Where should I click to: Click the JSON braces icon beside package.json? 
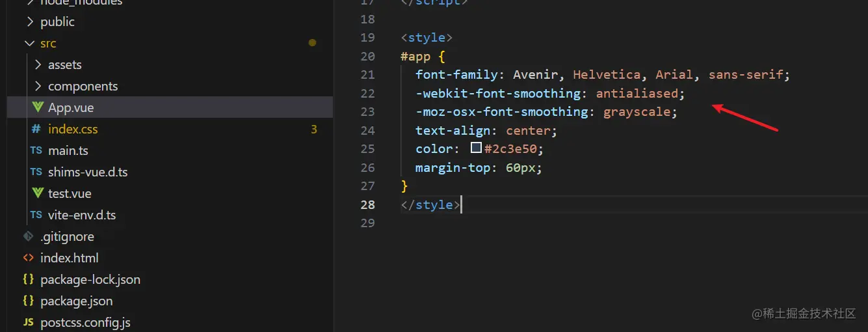point(29,301)
